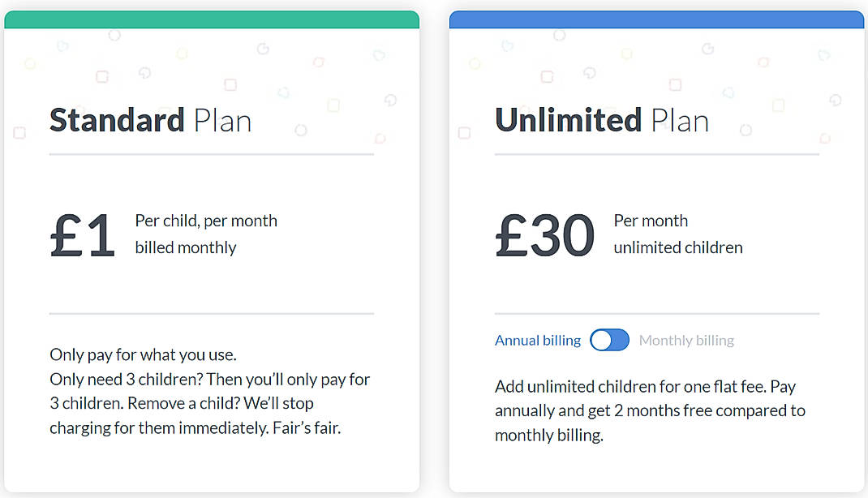Click the yellow circle icon in the Standard card
Screen dimensions: 868x498
coord(30,62)
